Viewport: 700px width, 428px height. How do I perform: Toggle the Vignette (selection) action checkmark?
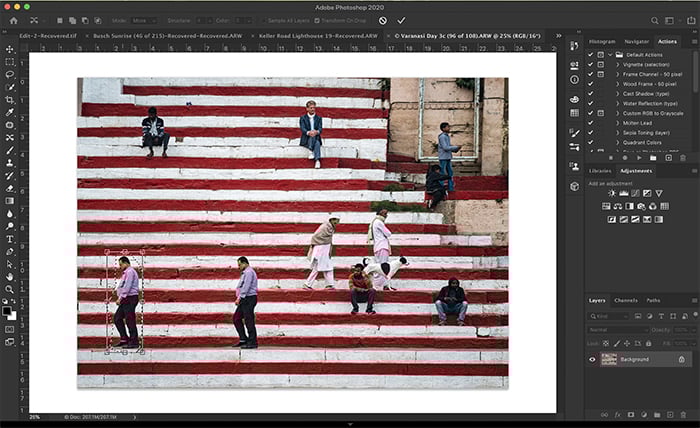click(x=591, y=64)
